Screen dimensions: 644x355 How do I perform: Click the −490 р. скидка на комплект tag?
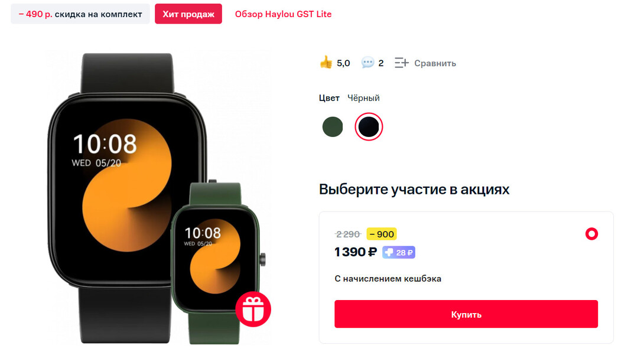80,14
